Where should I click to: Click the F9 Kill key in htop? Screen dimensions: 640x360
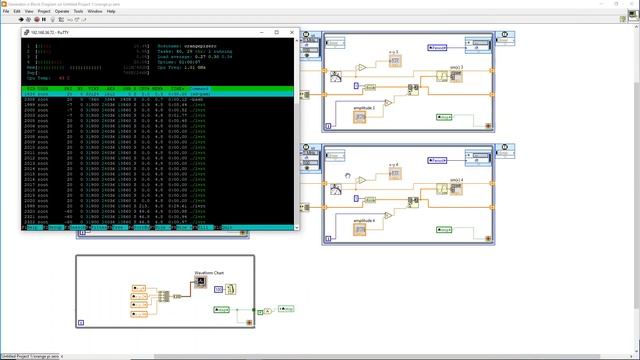203,227
